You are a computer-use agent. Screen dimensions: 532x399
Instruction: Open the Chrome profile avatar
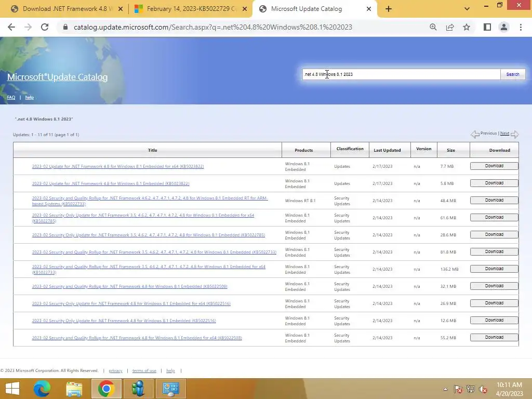click(504, 27)
